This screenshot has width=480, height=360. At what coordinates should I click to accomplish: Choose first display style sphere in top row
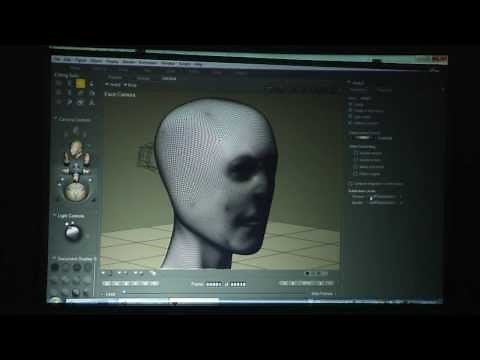55,267
